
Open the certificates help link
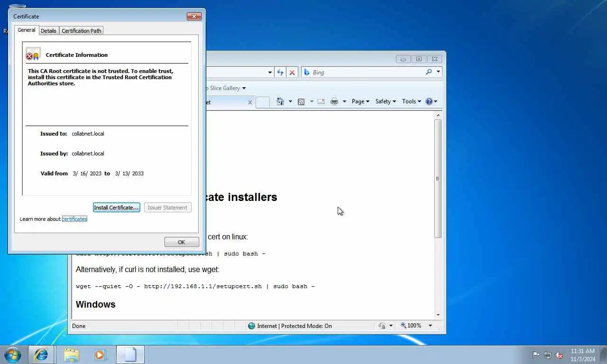pos(74,219)
